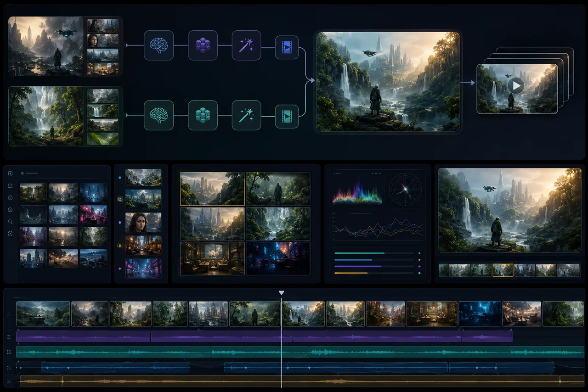This screenshot has width=588, height=392.
Task: Click the blue film-play icon in top pipeline
Action: [287, 47]
